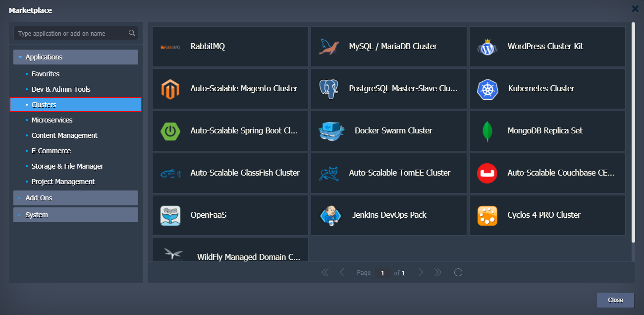Click the Magento logo icon

point(170,89)
